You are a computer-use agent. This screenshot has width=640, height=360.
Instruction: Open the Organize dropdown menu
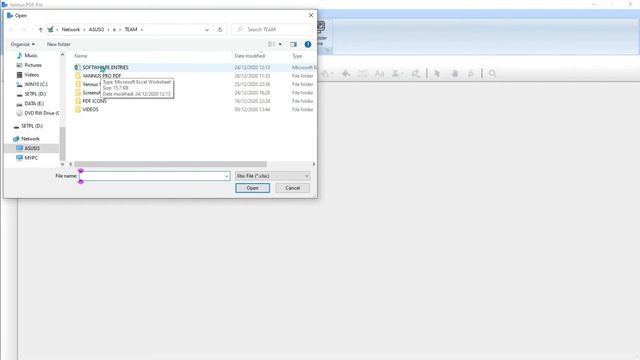[22, 44]
